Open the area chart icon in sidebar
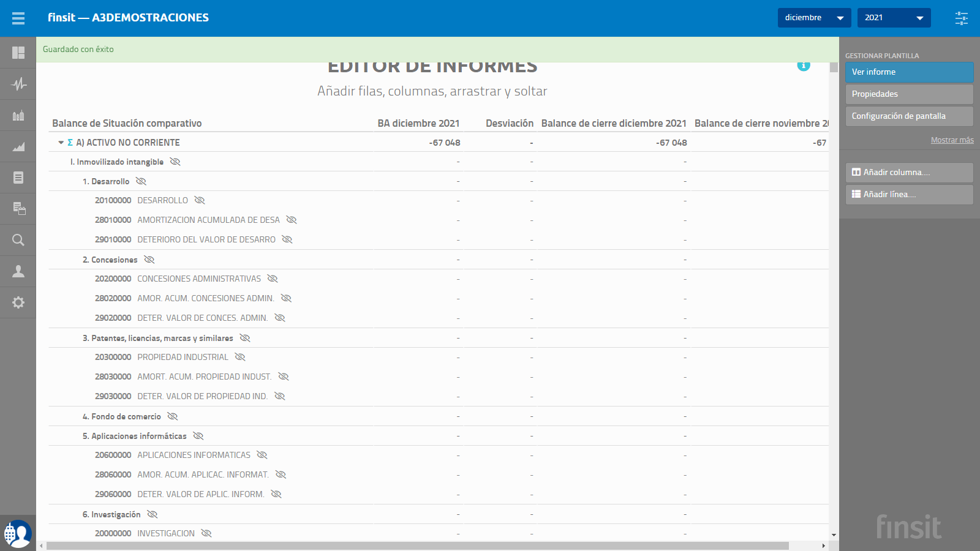This screenshot has height=551, width=980. [x=18, y=146]
